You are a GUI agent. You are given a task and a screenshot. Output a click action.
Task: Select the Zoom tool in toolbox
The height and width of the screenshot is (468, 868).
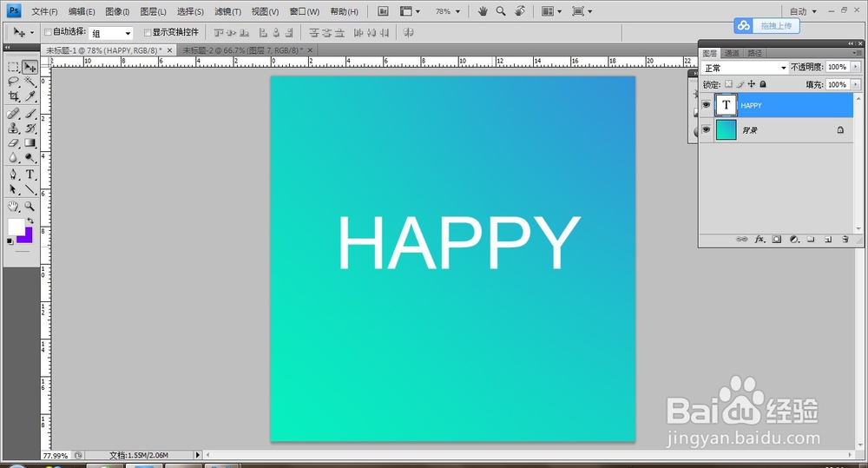[x=30, y=207]
